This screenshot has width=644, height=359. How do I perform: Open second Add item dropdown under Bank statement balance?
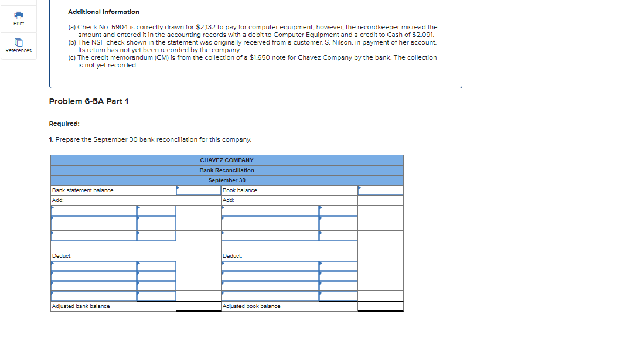94,223
